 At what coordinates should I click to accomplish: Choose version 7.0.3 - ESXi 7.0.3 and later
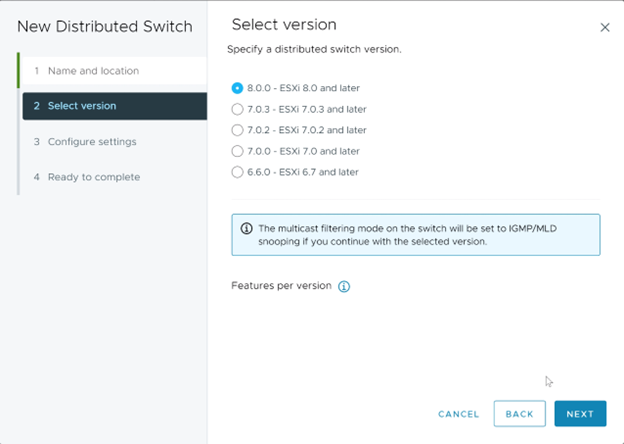(x=237, y=109)
